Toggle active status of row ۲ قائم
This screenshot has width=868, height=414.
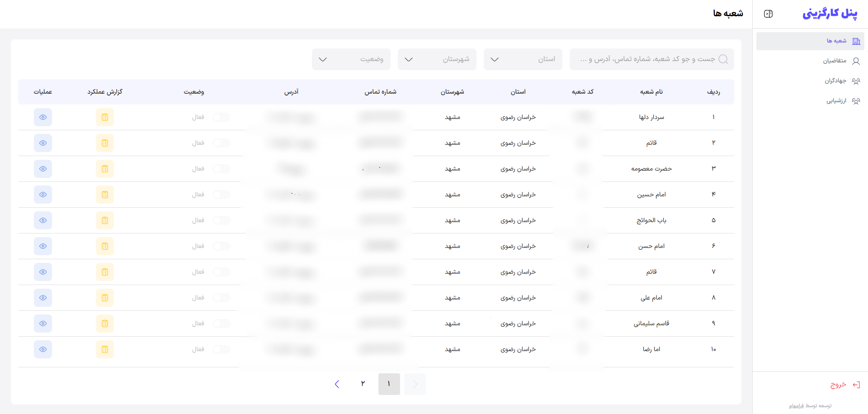(x=222, y=143)
